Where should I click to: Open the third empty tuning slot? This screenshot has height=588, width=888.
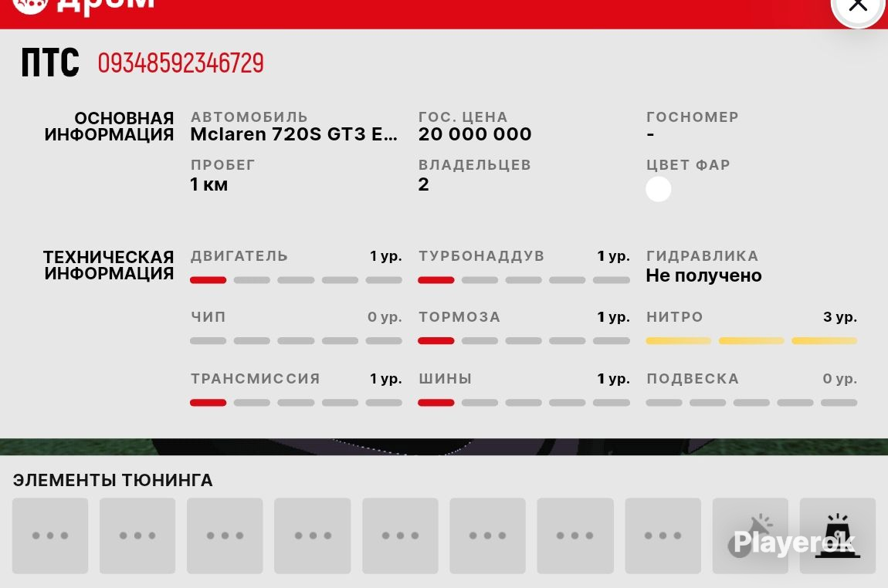click(225, 536)
